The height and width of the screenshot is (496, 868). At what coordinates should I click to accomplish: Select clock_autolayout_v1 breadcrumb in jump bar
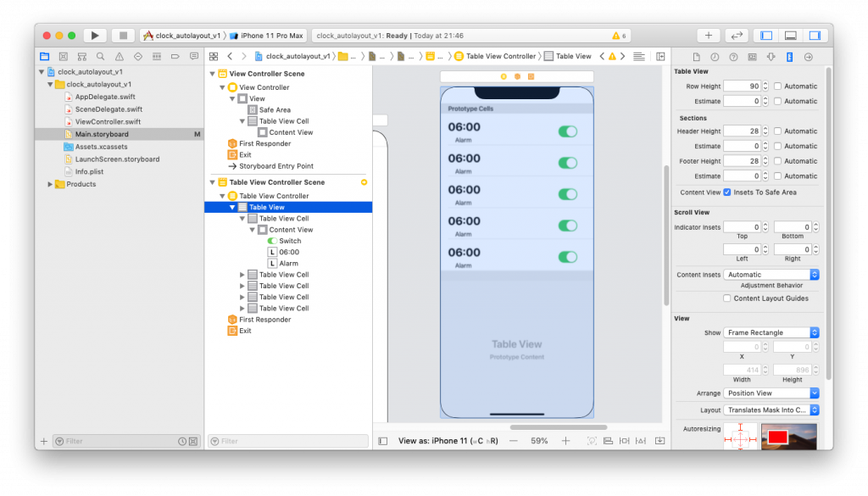click(292, 57)
